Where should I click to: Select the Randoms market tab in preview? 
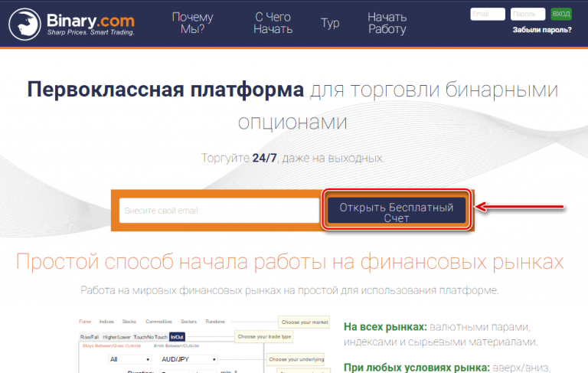(x=215, y=322)
